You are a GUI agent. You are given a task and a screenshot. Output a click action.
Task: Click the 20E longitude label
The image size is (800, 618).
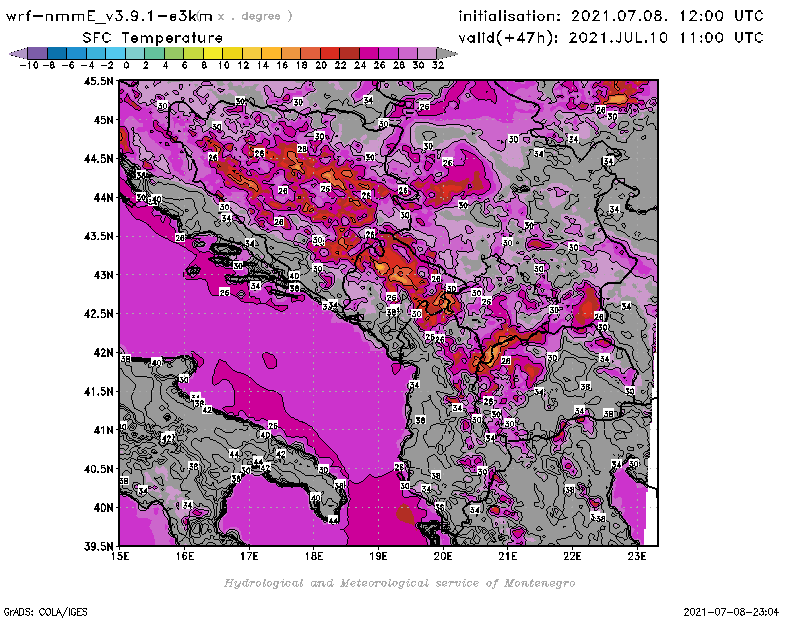pos(443,556)
